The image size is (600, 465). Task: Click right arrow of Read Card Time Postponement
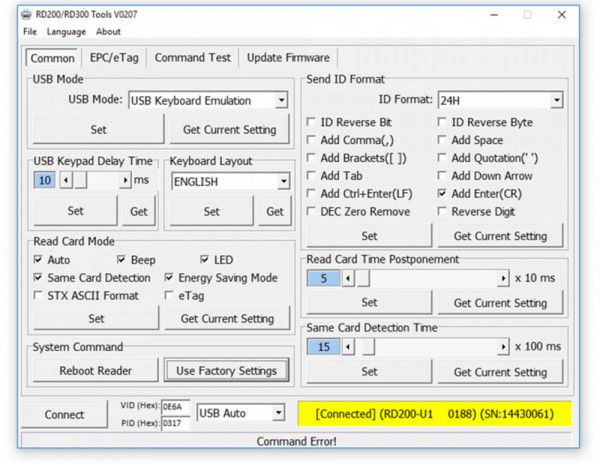[x=503, y=278]
